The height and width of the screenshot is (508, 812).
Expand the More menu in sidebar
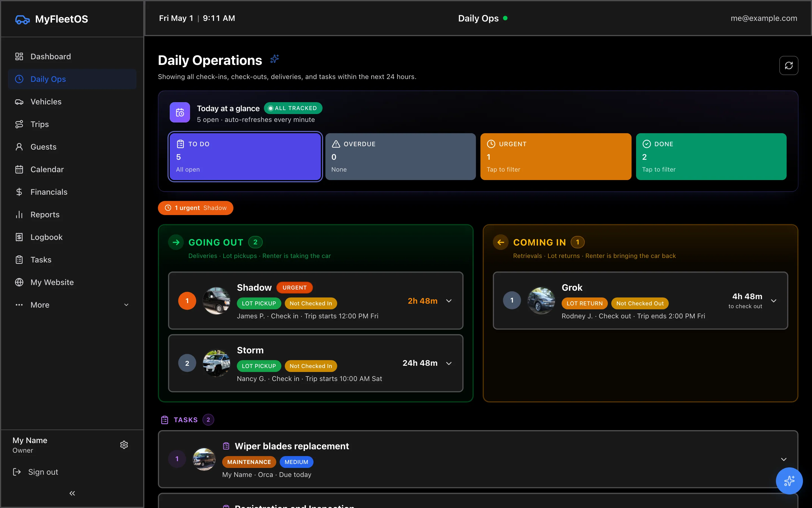click(72, 305)
